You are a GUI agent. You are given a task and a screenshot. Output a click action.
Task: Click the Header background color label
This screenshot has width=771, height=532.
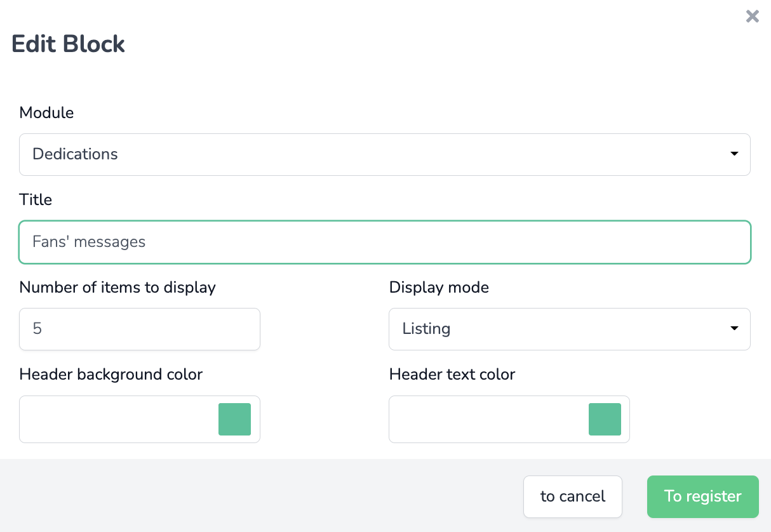pyautogui.click(x=111, y=375)
